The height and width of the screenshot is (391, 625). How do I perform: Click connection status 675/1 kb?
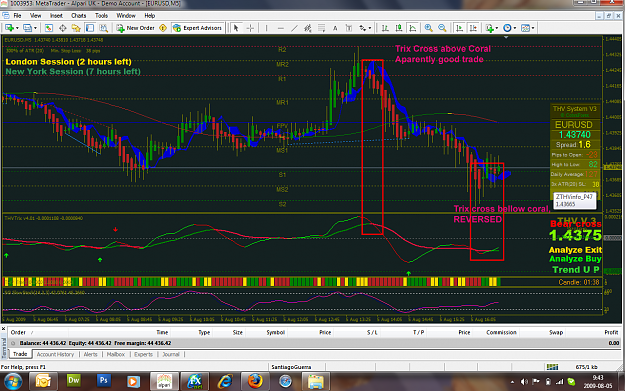(x=586, y=367)
